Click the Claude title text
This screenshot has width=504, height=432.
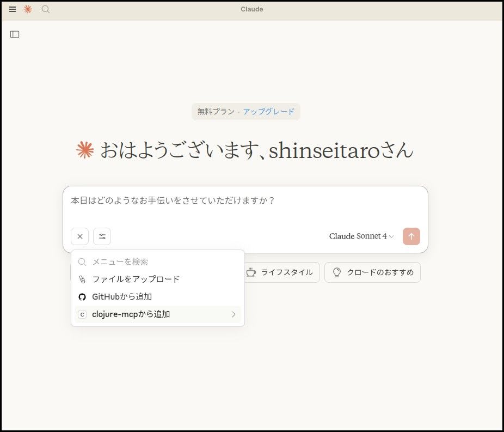pyautogui.click(x=252, y=9)
